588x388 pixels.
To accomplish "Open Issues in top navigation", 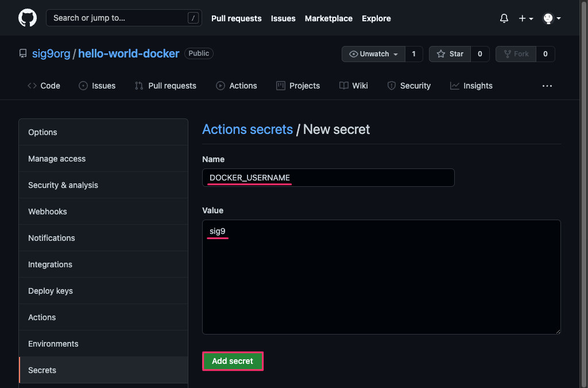I will pos(283,18).
